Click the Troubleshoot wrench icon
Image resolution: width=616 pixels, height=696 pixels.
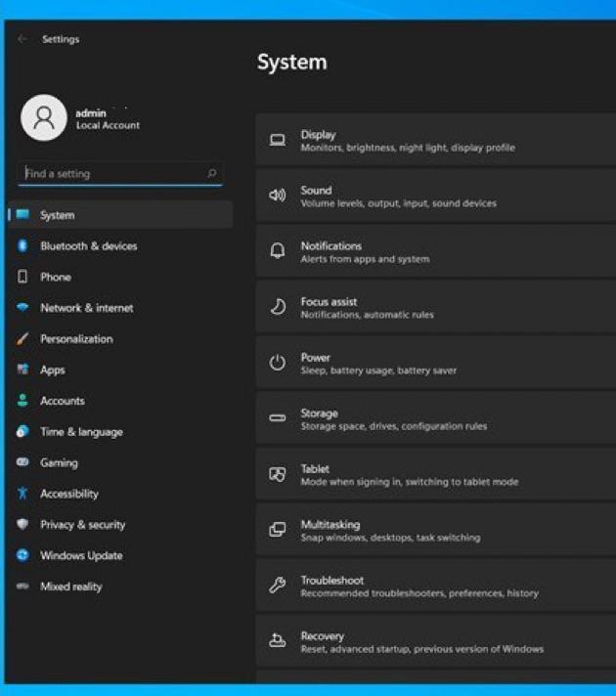[x=278, y=585]
